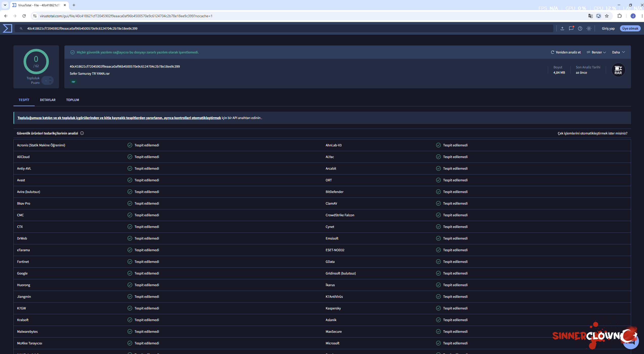644x354 pixels.
Task: Click the browser address bar URL
Action: 126,16
